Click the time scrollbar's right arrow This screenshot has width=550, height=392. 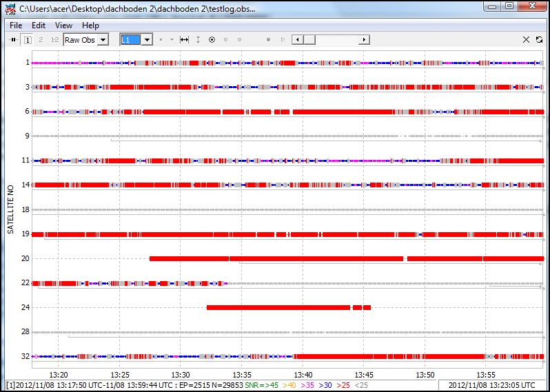(x=365, y=40)
